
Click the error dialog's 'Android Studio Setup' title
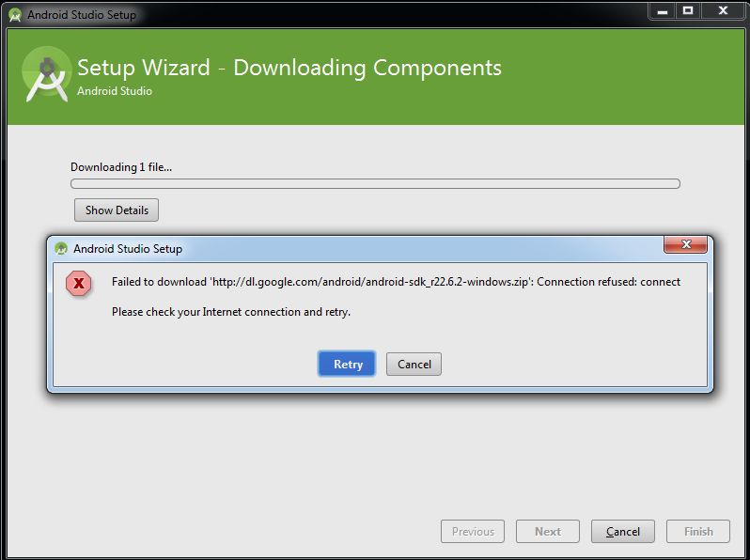point(128,249)
